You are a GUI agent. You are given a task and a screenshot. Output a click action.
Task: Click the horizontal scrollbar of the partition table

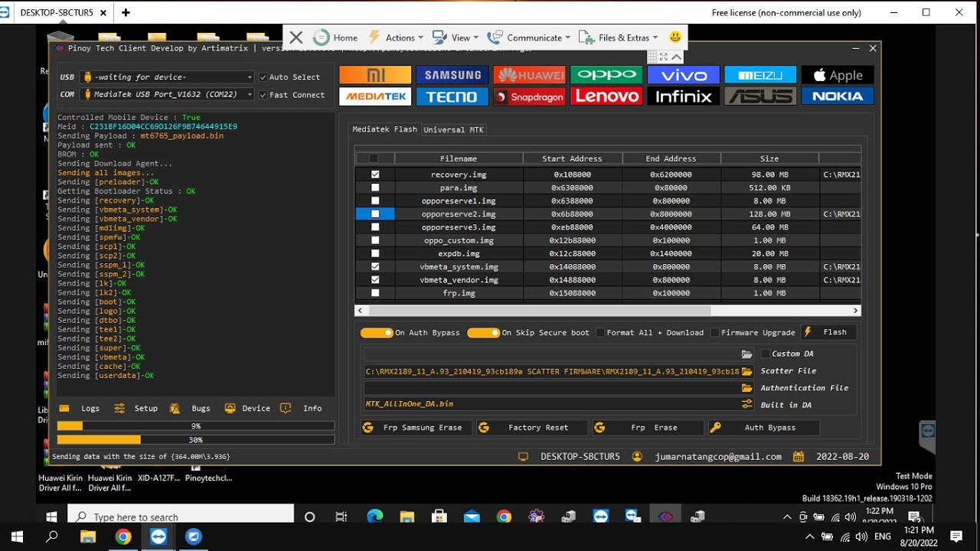(x=540, y=310)
